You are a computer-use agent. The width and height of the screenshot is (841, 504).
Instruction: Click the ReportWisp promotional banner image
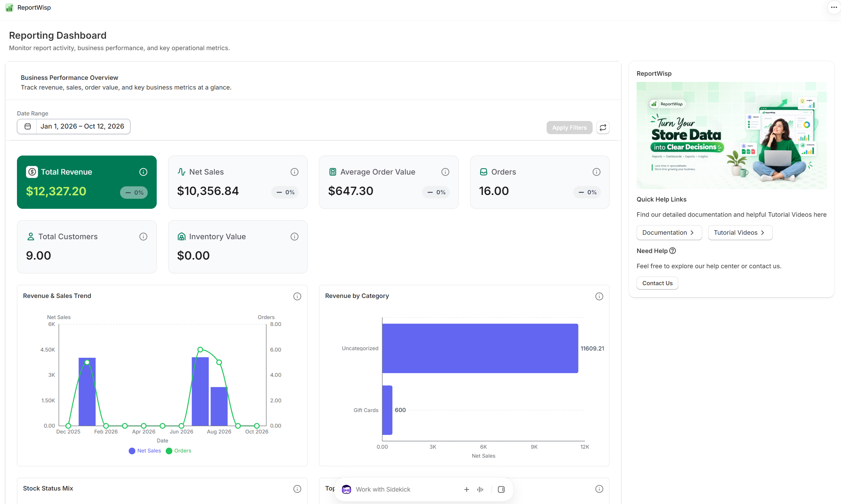click(731, 136)
